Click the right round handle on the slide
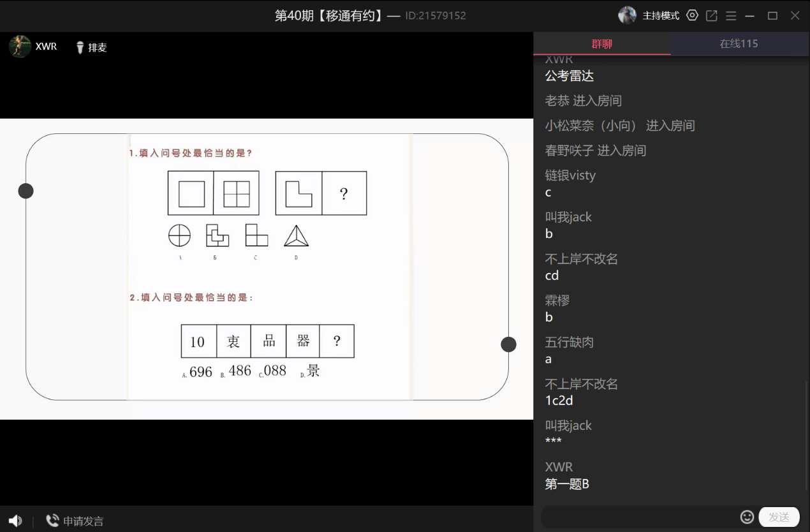The image size is (810, 532). click(x=508, y=344)
